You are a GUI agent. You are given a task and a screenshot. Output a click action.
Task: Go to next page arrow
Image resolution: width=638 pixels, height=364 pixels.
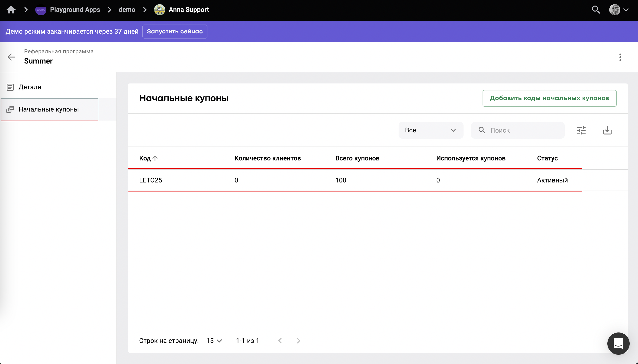coord(298,341)
